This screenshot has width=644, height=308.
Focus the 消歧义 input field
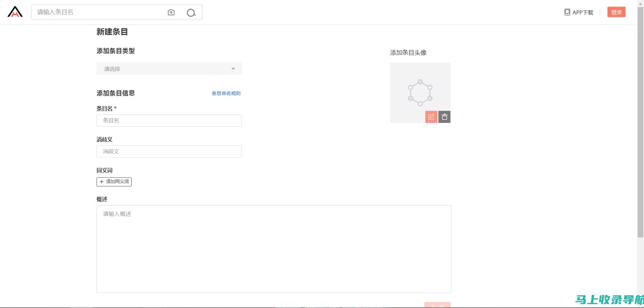pos(169,151)
